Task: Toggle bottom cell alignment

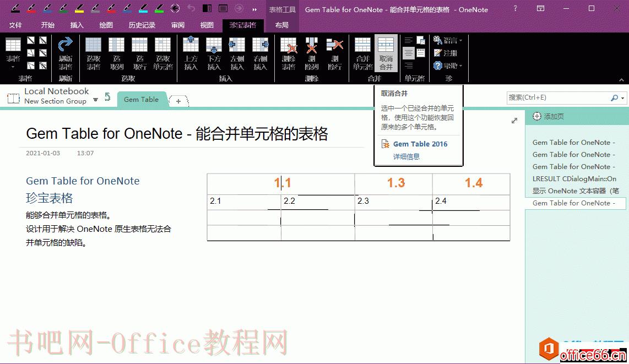Action: point(408,66)
